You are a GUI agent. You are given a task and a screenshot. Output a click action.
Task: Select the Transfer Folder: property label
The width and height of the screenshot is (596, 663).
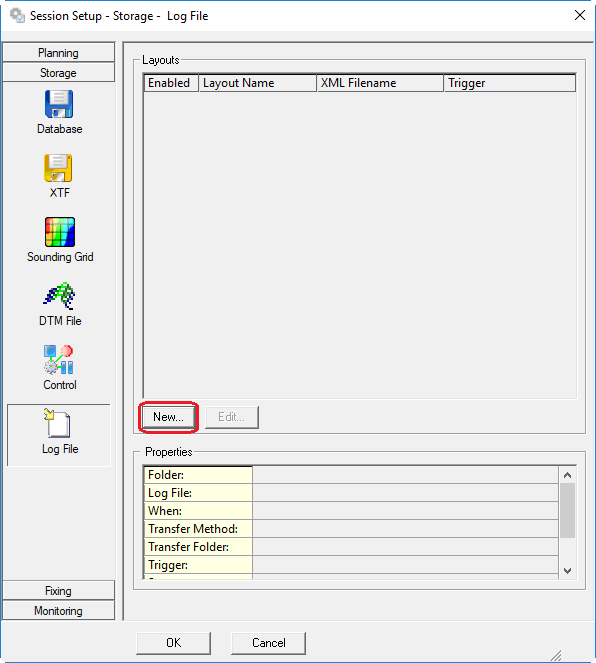(198, 547)
